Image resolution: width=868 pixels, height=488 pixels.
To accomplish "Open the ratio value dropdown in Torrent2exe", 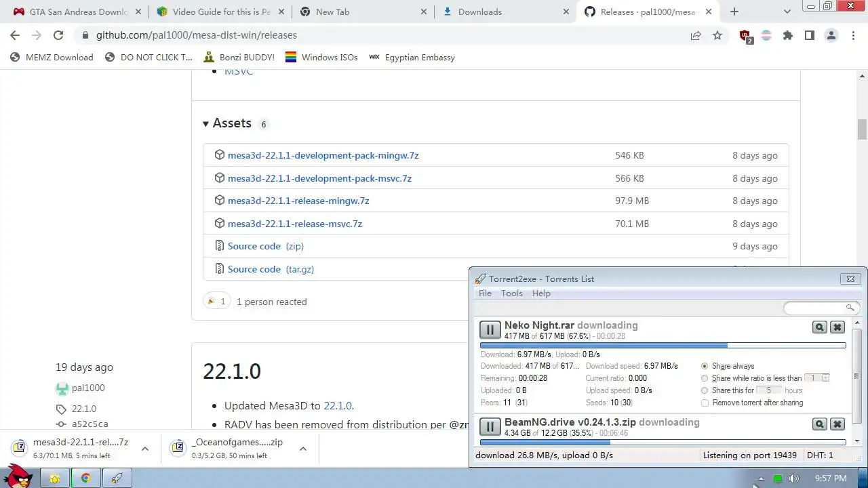I will point(825,378).
